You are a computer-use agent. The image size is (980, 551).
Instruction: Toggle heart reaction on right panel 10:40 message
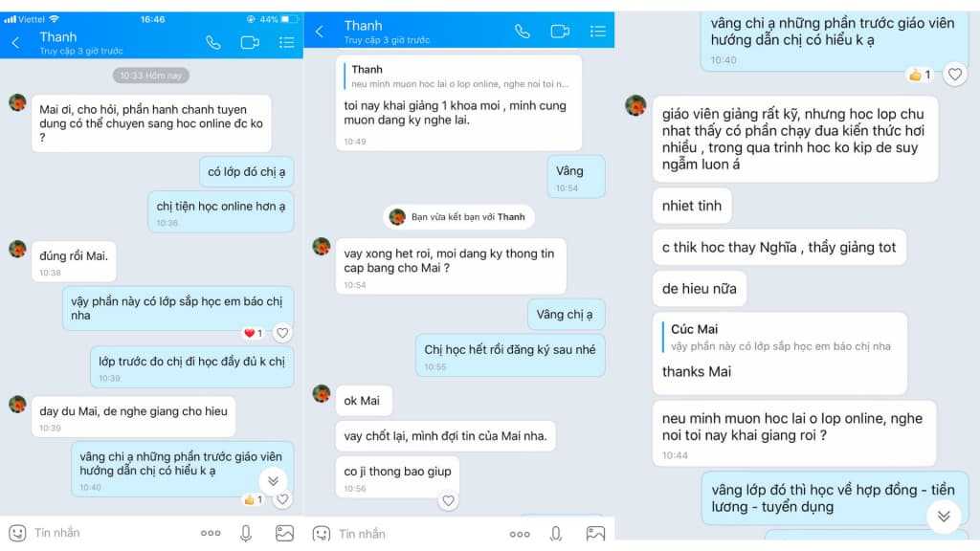point(955,75)
